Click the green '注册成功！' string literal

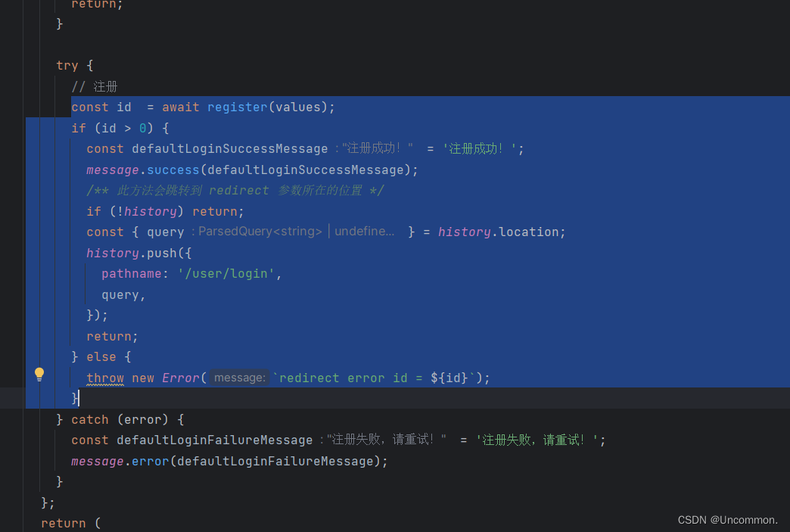click(479, 149)
